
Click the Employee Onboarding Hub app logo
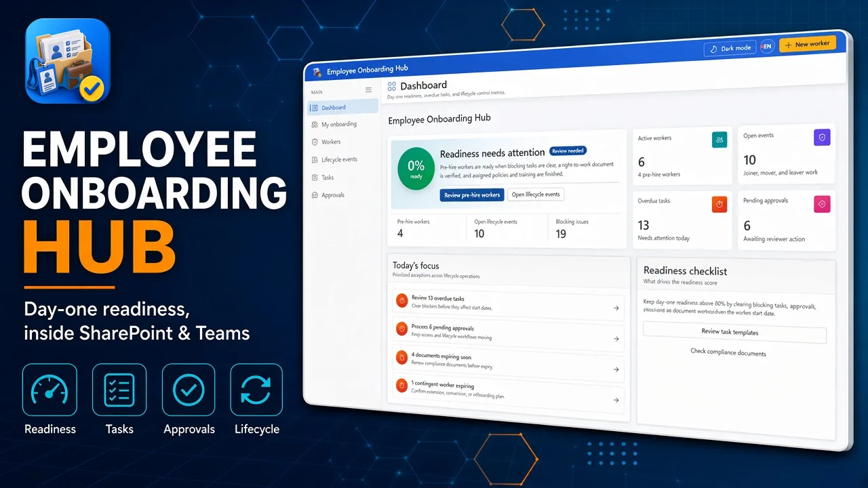(x=68, y=61)
